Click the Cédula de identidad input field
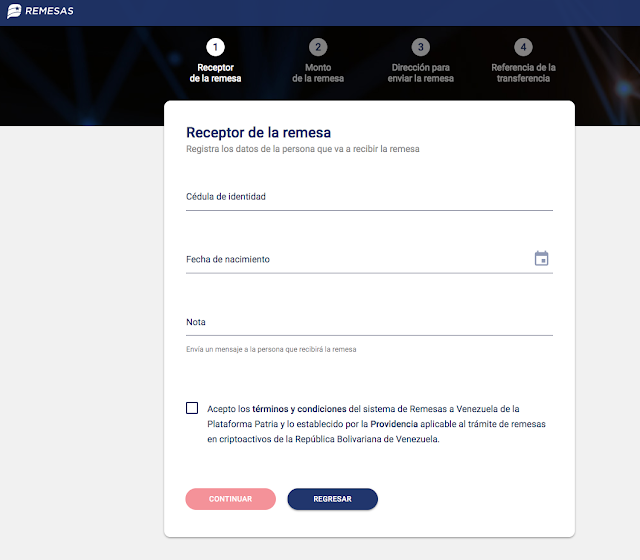 (369, 197)
